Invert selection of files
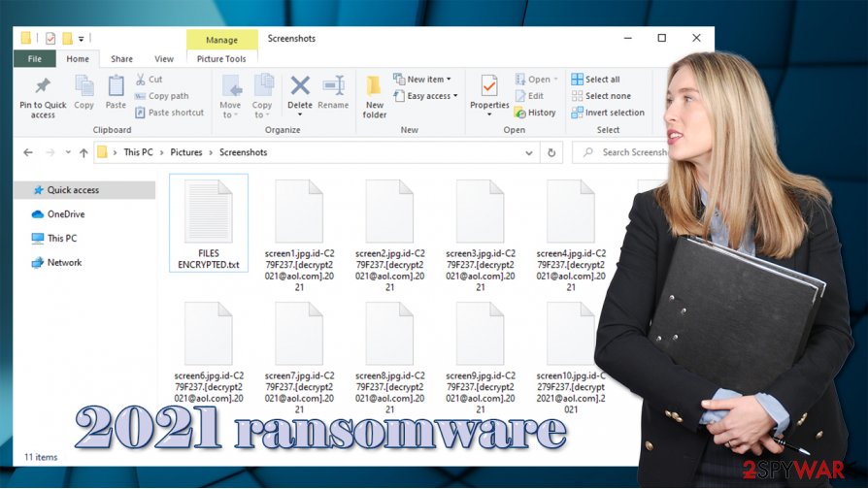Image resolution: width=868 pixels, height=489 pixels. coord(608,113)
